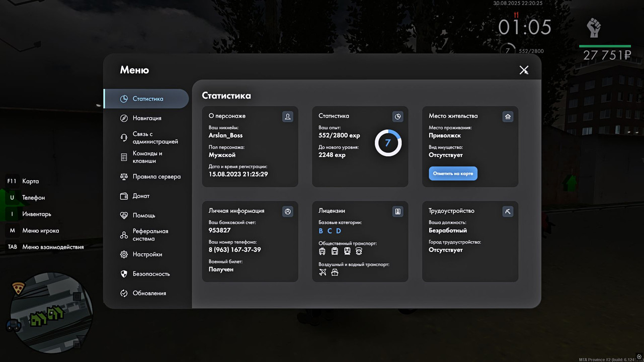Click the last Общественный транспорт license icon

coord(359,251)
